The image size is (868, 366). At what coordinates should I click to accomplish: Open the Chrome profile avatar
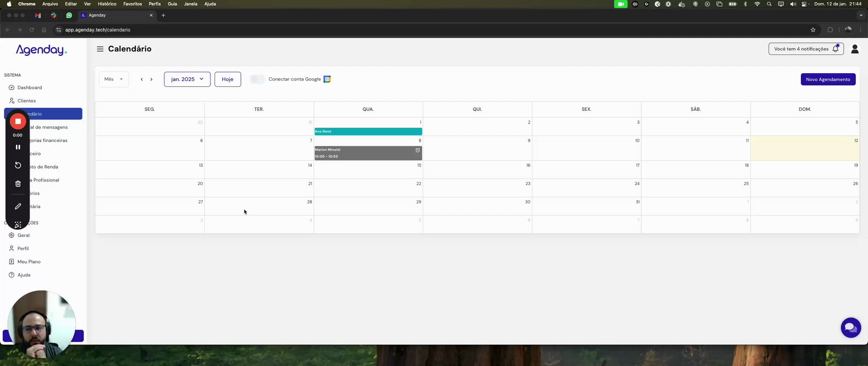pyautogui.click(x=848, y=30)
